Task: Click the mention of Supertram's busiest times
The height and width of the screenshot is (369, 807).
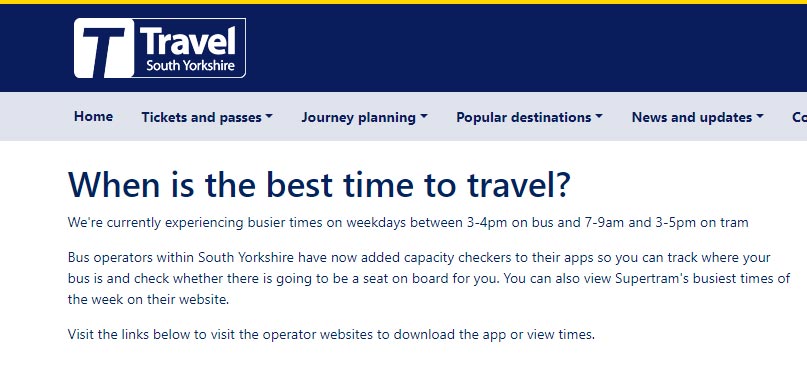Action: click(680, 278)
